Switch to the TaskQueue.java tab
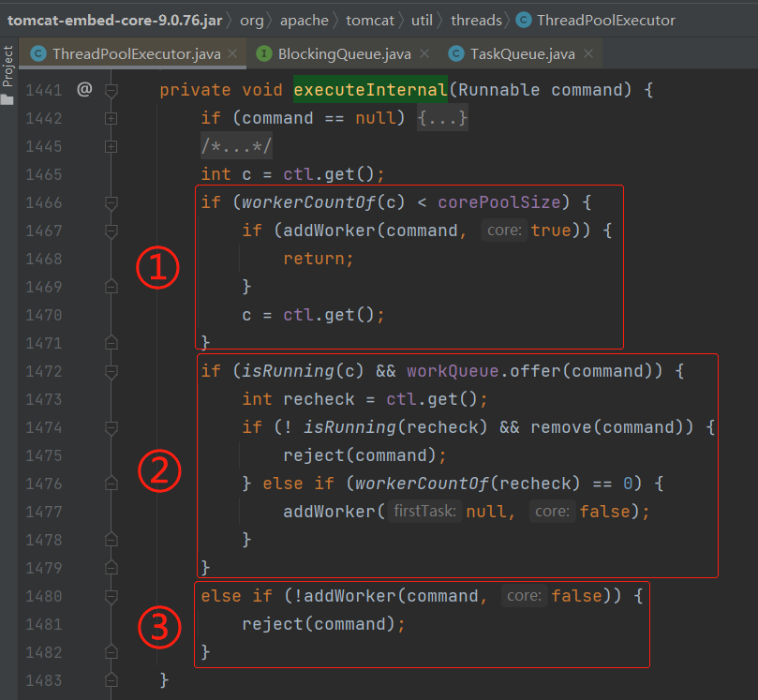The image size is (758, 700). [522, 54]
